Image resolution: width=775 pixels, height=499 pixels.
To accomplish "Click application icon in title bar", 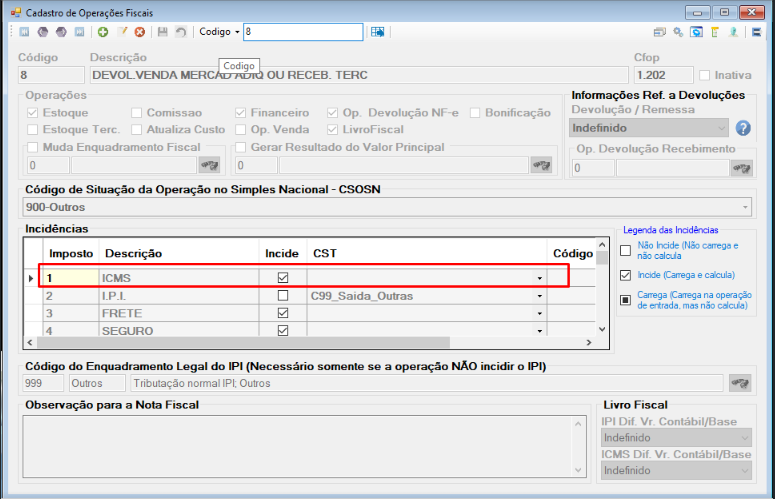I will [16, 12].
